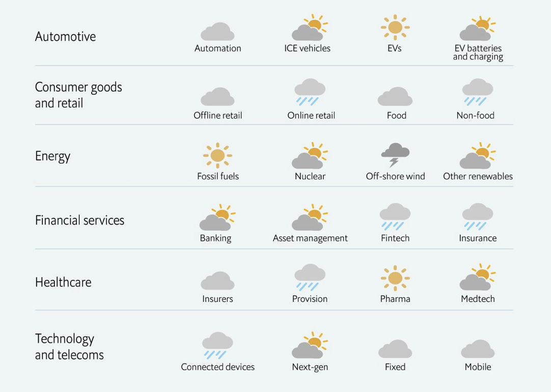Click the Financial services heading
The width and height of the screenshot is (551, 392).
pos(80,220)
